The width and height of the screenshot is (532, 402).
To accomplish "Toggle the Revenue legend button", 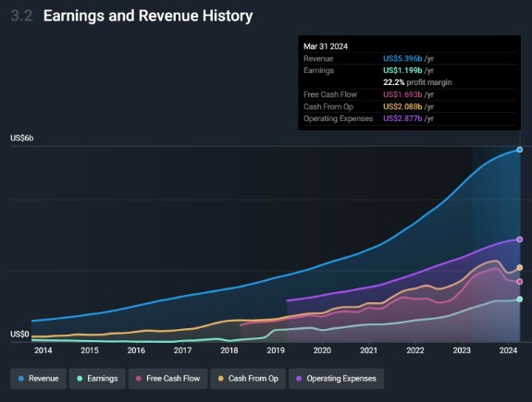I will [38, 379].
